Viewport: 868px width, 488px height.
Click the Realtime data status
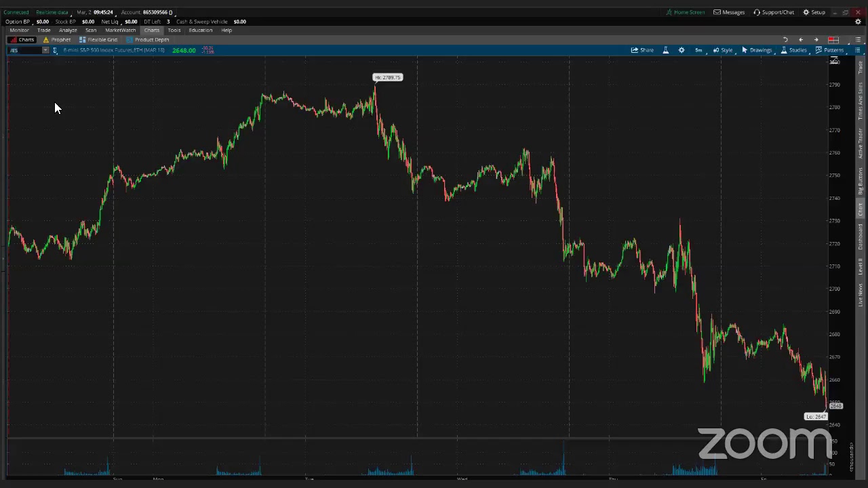pos(52,12)
